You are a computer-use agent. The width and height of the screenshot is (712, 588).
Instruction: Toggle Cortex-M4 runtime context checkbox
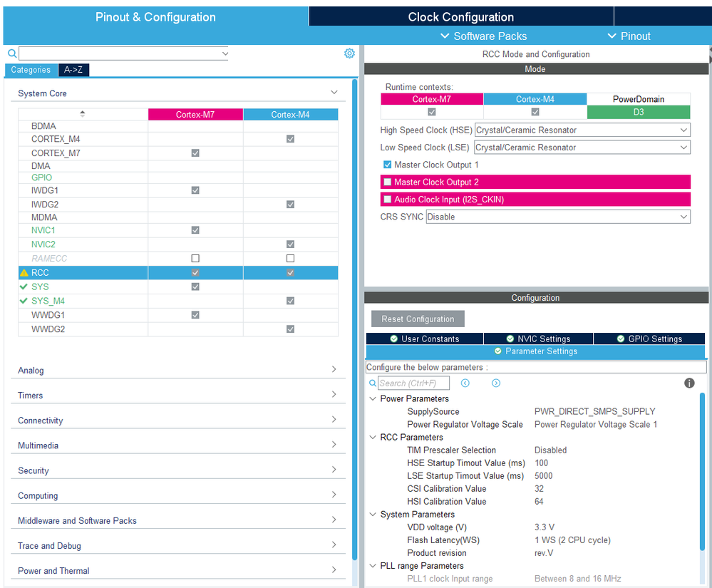click(x=535, y=112)
